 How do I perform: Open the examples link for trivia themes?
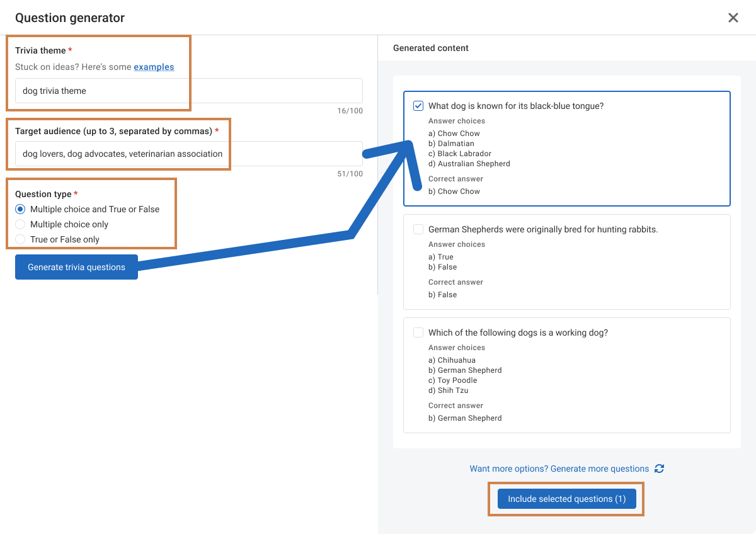click(x=154, y=67)
